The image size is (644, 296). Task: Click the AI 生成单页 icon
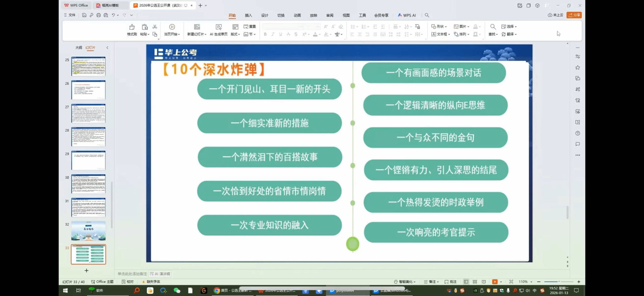219,27
